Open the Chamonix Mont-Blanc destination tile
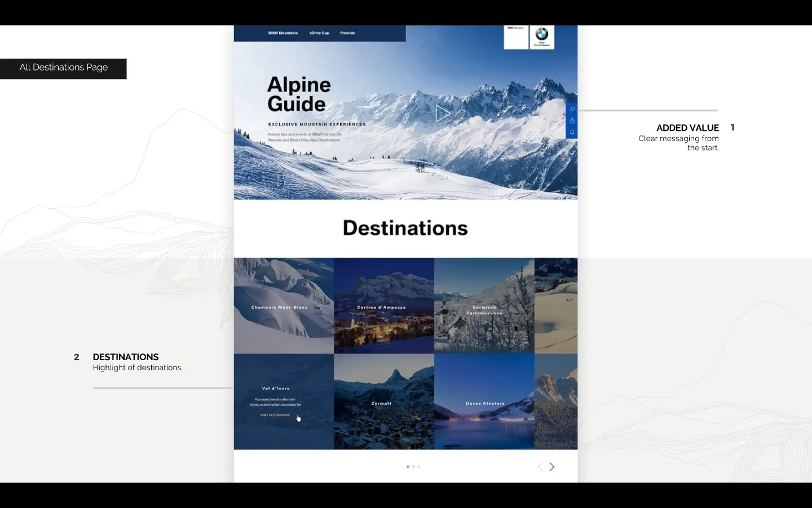Screen dimensions: 812x508 (284, 306)
